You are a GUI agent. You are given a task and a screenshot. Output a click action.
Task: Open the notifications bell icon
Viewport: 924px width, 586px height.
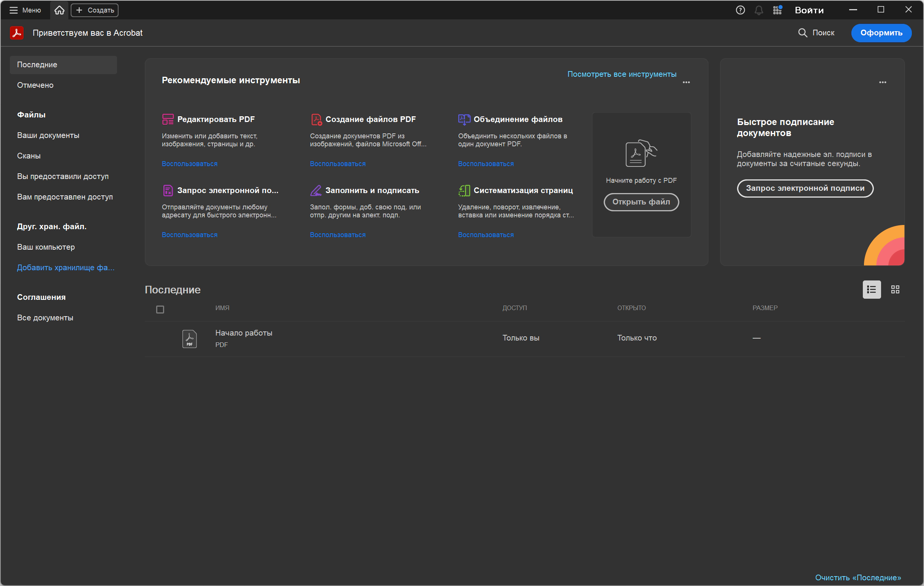[758, 10]
